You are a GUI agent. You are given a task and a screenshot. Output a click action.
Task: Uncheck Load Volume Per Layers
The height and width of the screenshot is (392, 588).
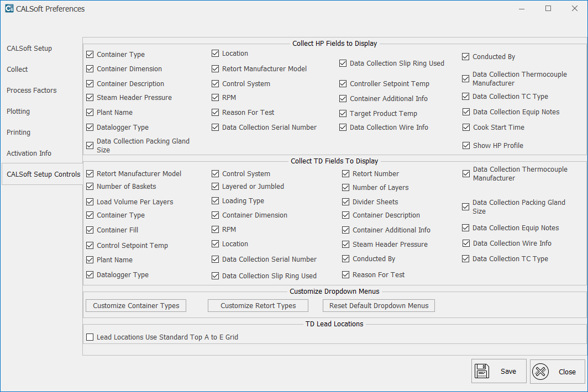click(90, 202)
